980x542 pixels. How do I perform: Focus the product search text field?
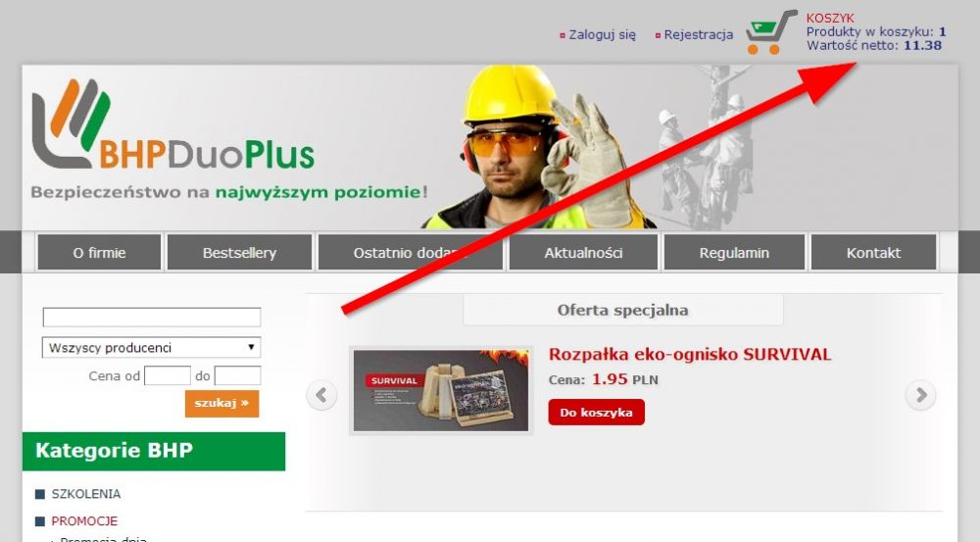click(x=151, y=317)
